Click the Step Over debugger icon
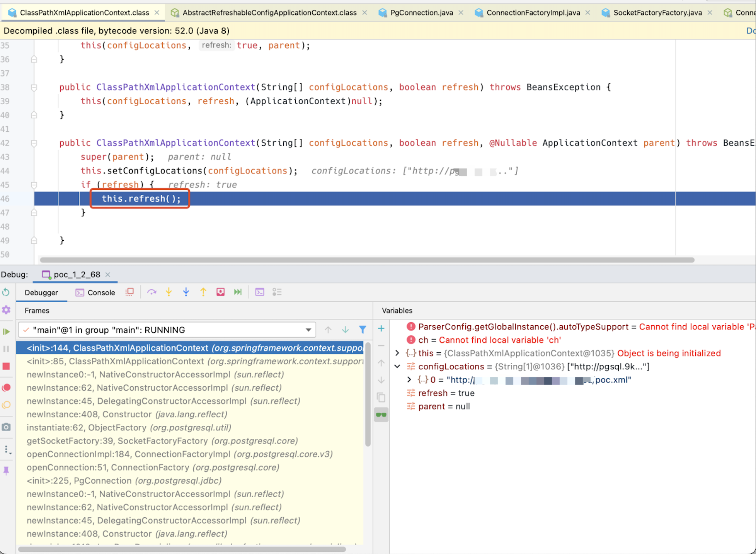Screen dimensions: 756x554 (x=152, y=292)
